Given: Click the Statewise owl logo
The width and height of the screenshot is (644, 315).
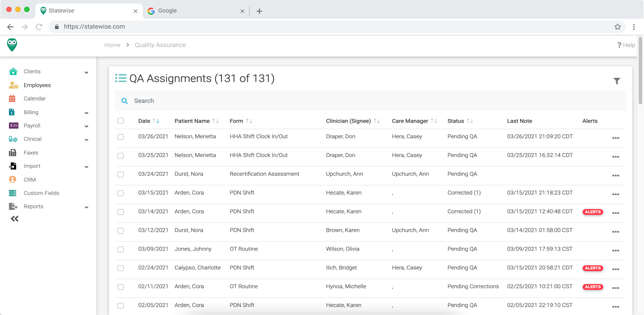Looking at the screenshot, I should (12, 45).
